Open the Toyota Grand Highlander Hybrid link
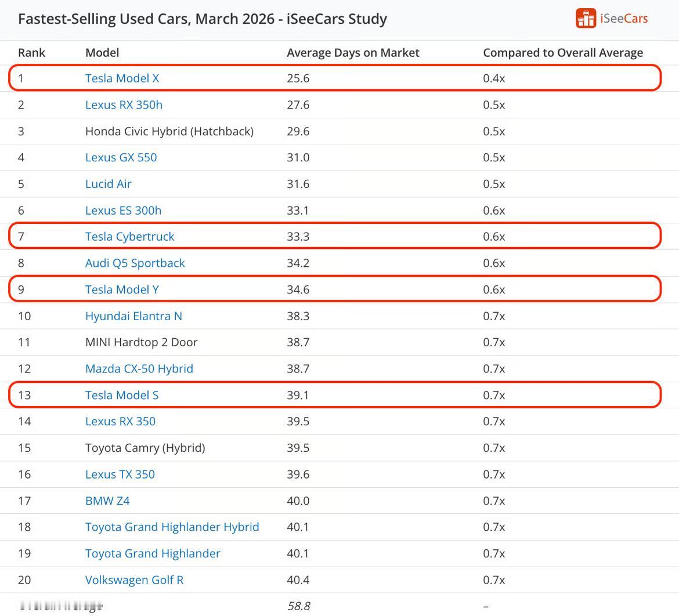679x616 pixels. 172,527
